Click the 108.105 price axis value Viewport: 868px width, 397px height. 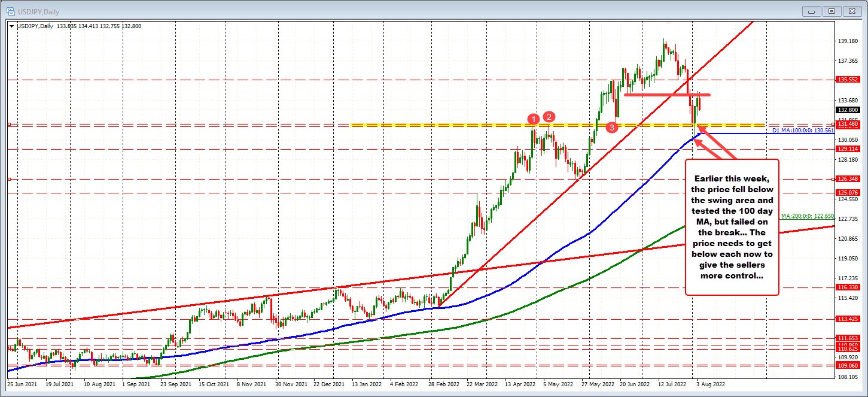(848, 377)
